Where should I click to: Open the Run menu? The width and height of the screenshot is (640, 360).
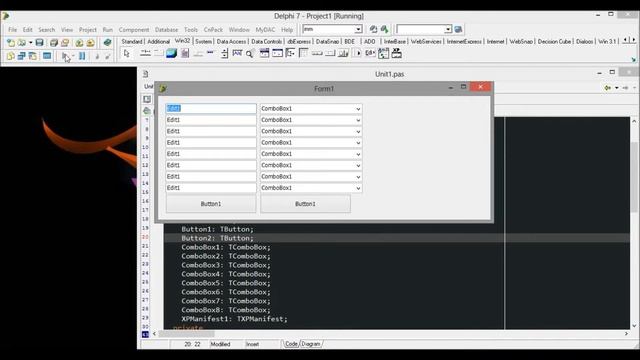click(107, 30)
